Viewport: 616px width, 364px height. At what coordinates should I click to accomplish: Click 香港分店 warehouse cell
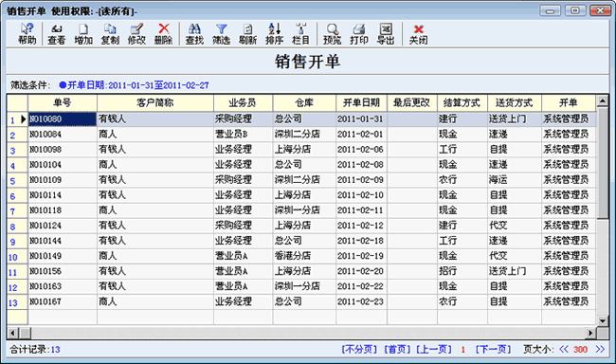click(304, 256)
